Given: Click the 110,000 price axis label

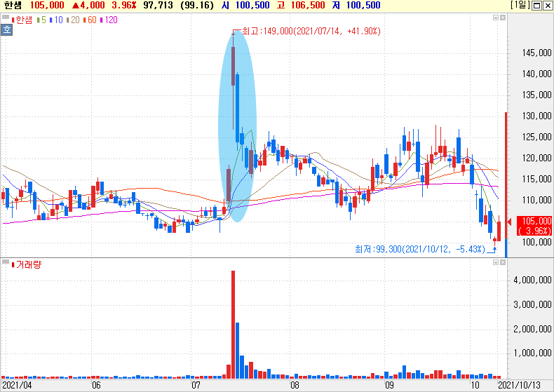Looking at the screenshot, I should click(536, 201).
